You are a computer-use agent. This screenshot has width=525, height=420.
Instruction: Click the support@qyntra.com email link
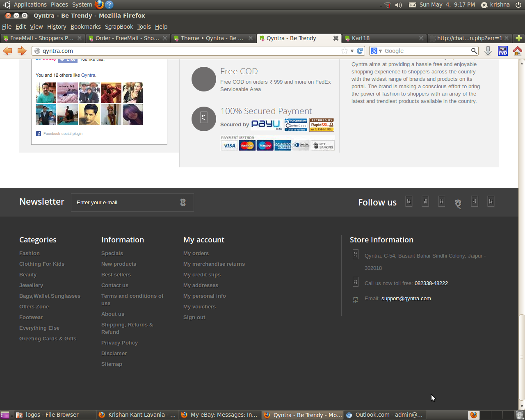pos(406,299)
